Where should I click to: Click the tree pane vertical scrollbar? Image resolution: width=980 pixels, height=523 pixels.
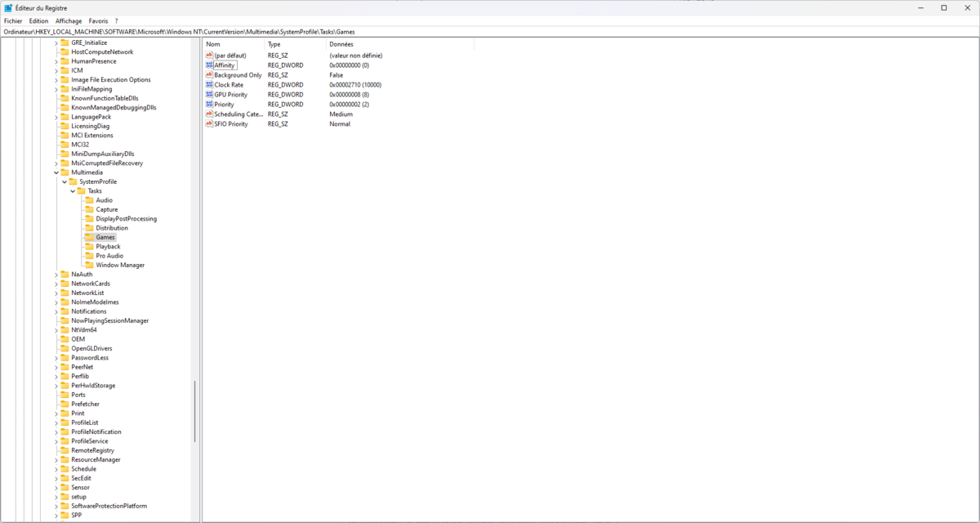[x=194, y=412]
